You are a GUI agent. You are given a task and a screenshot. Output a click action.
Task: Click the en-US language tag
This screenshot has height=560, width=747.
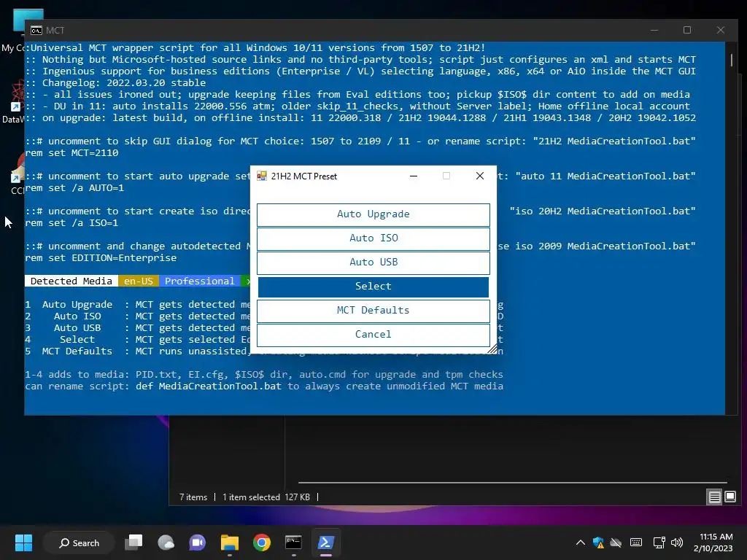[x=139, y=281]
